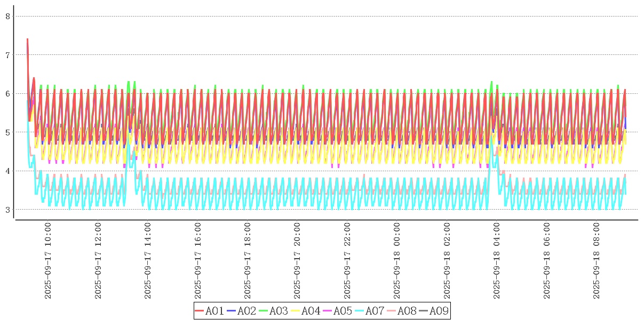Click the y-axis tick label 8
Viewport: 644px width, 320px height.
8,16
